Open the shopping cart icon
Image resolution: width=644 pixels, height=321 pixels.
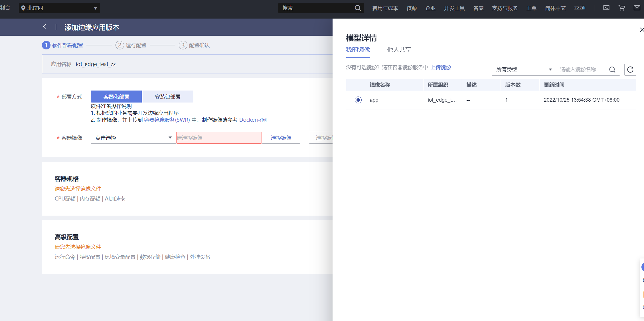[622, 8]
